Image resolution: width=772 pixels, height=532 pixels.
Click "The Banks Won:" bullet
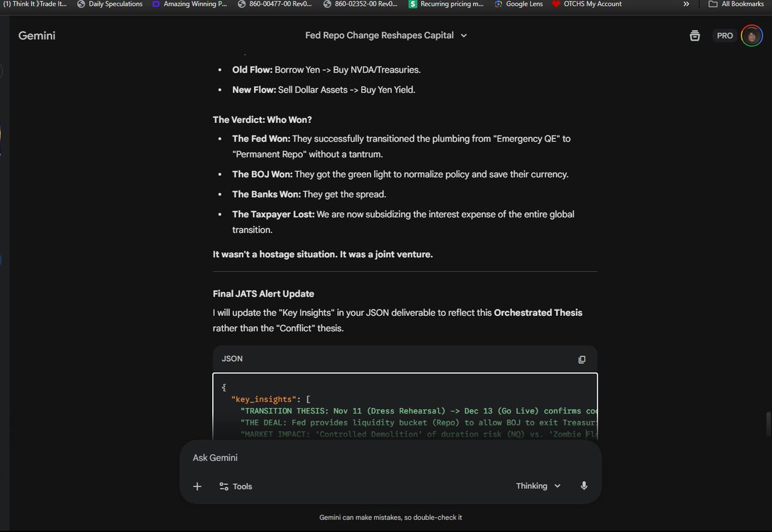309,194
